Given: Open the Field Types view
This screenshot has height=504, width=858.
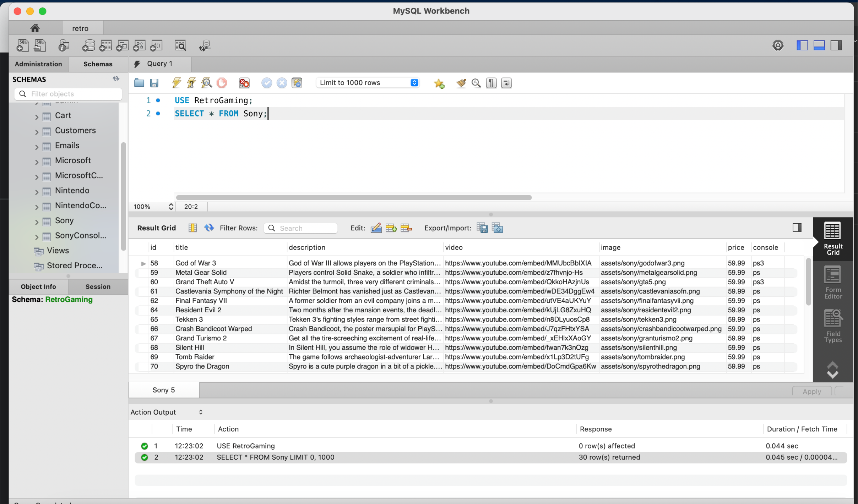Looking at the screenshot, I should pyautogui.click(x=833, y=326).
